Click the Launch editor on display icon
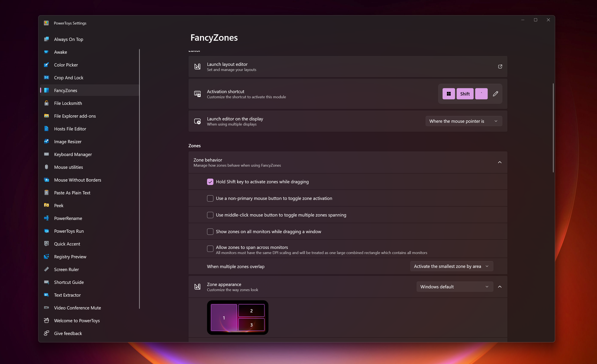 [197, 121]
